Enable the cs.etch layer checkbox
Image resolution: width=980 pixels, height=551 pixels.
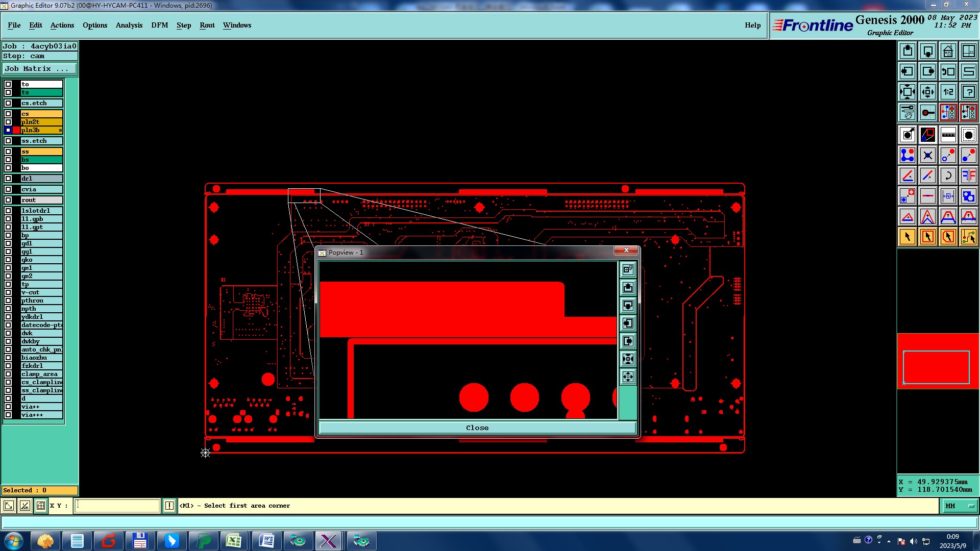[8, 103]
